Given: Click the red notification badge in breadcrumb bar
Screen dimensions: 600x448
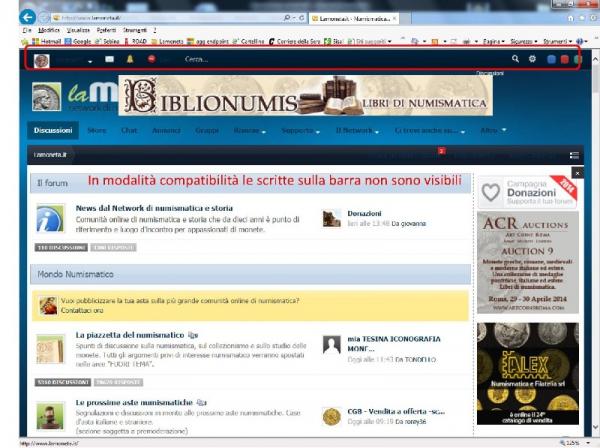Looking at the screenshot, I should coord(442,151).
